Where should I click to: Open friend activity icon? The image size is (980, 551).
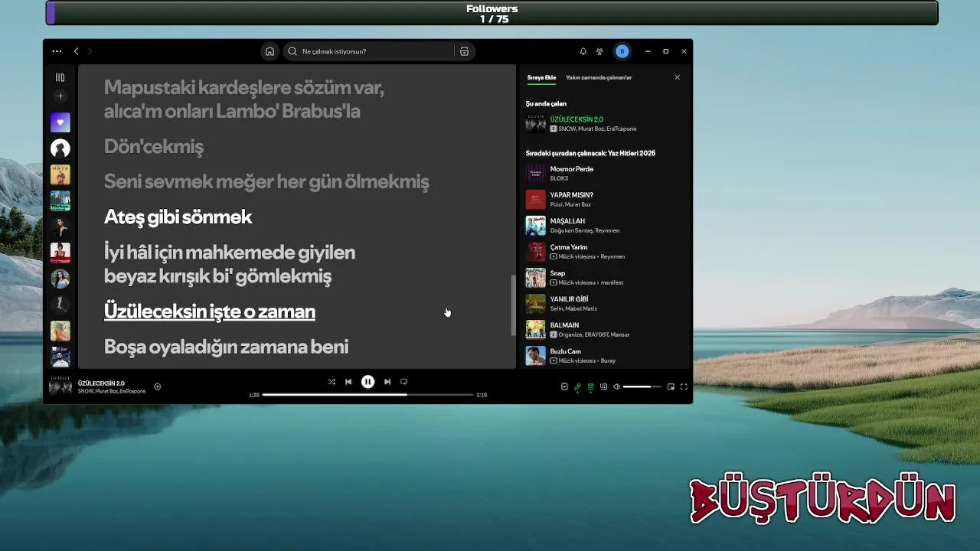[x=599, y=51]
